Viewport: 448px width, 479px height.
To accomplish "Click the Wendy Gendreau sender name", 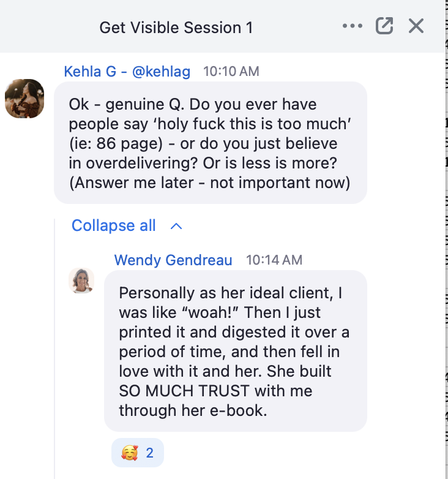I will [173, 260].
